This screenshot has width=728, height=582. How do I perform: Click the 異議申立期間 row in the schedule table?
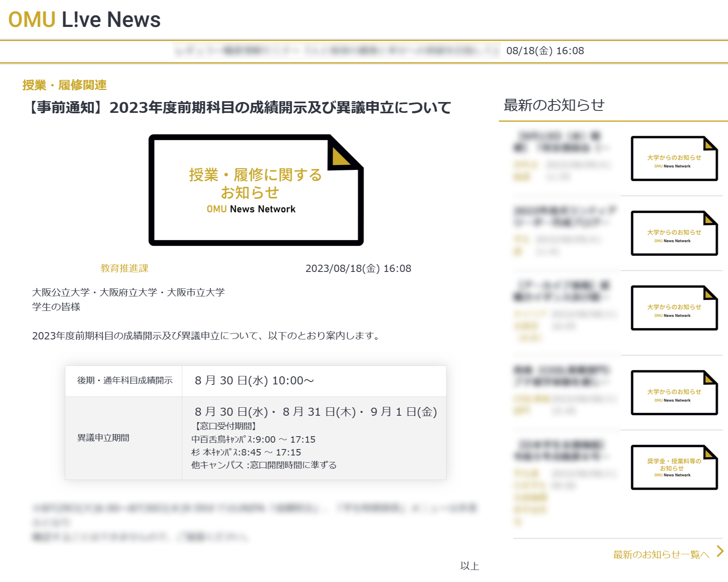103,438
